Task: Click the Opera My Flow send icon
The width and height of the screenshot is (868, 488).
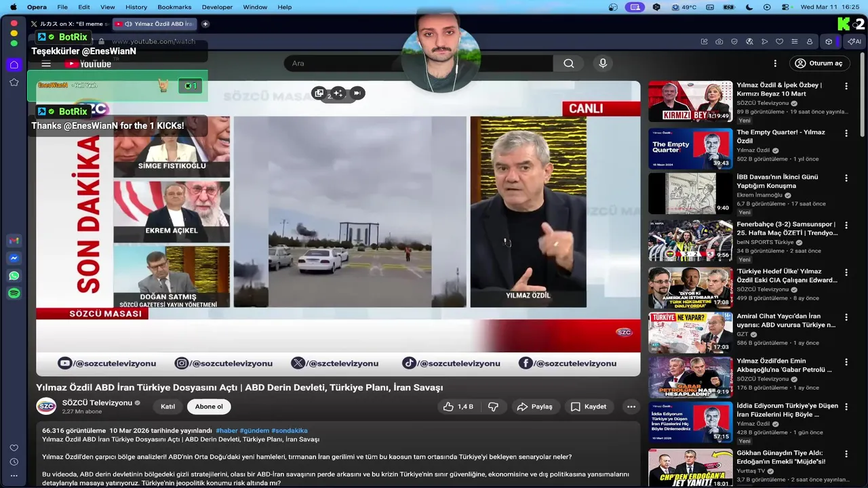Action: click(764, 41)
